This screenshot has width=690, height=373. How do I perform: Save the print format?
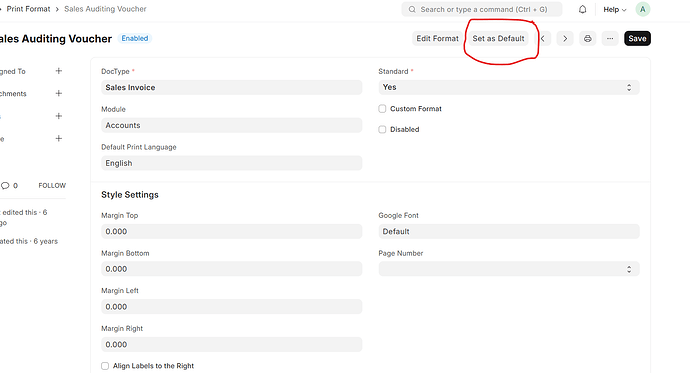point(637,39)
